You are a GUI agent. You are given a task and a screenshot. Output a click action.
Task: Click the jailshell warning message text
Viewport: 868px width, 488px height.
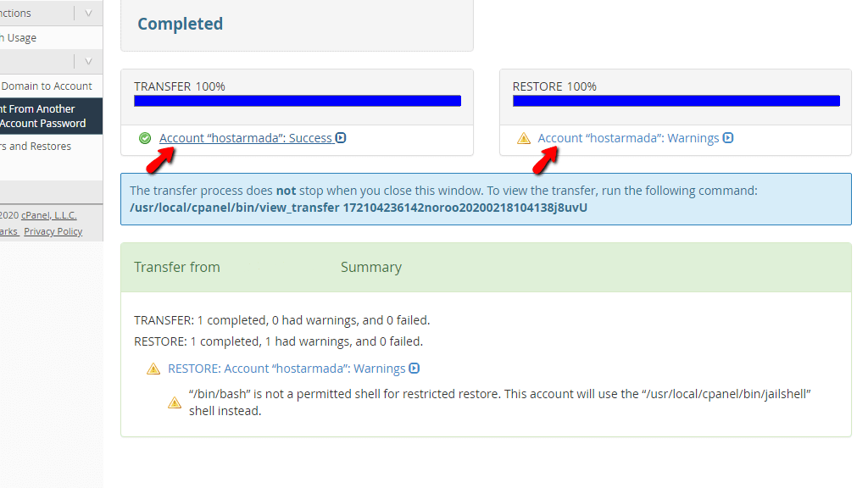click(x=499, y=402)
